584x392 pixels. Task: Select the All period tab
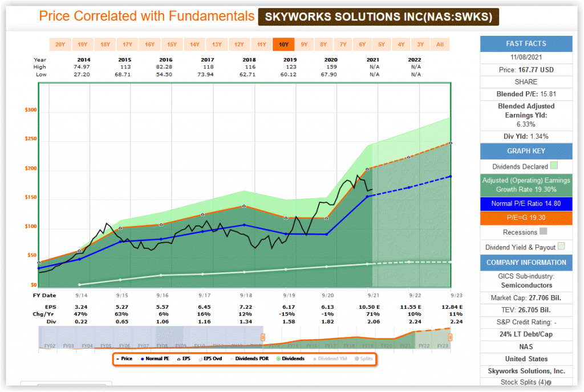point(440,44)
